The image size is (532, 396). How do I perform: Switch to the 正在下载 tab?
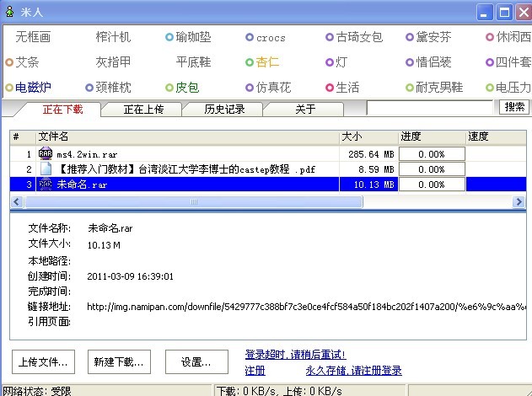(x=62, y=110)
